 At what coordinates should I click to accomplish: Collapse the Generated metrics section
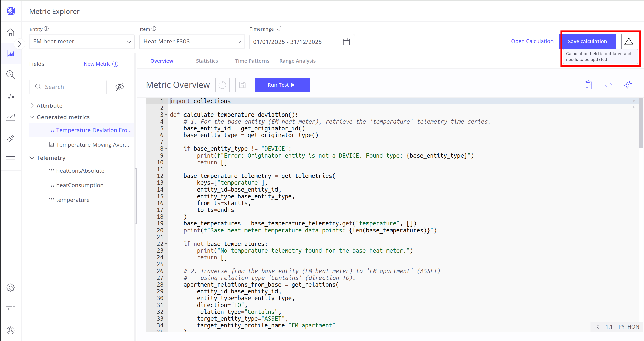pos(32,117)
